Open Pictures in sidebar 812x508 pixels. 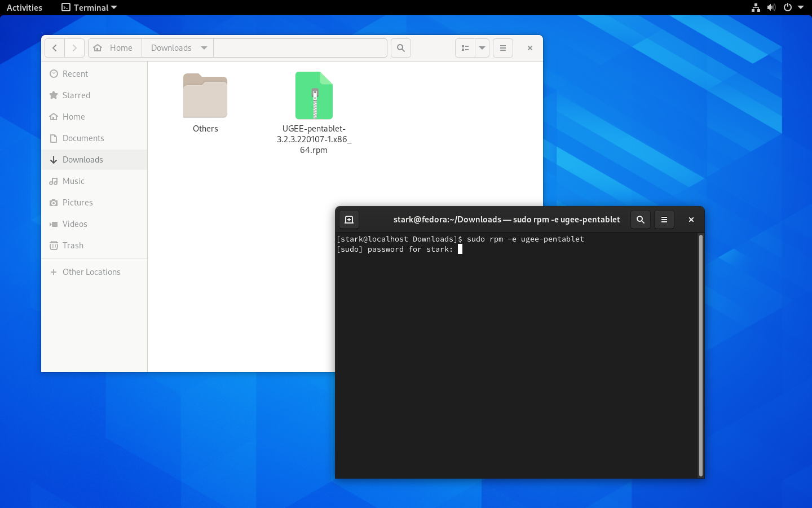click(94, 203)
